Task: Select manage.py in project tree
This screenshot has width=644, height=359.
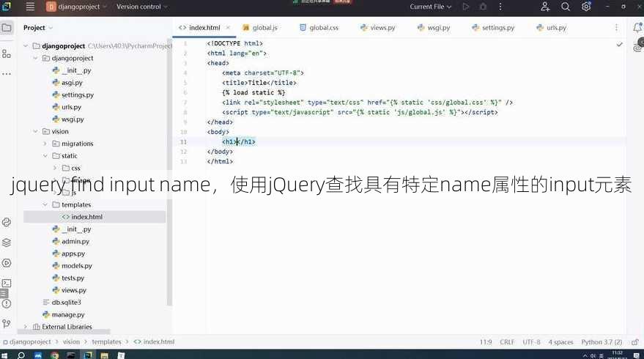Action: pyautogui.click(x=67, y=314)
